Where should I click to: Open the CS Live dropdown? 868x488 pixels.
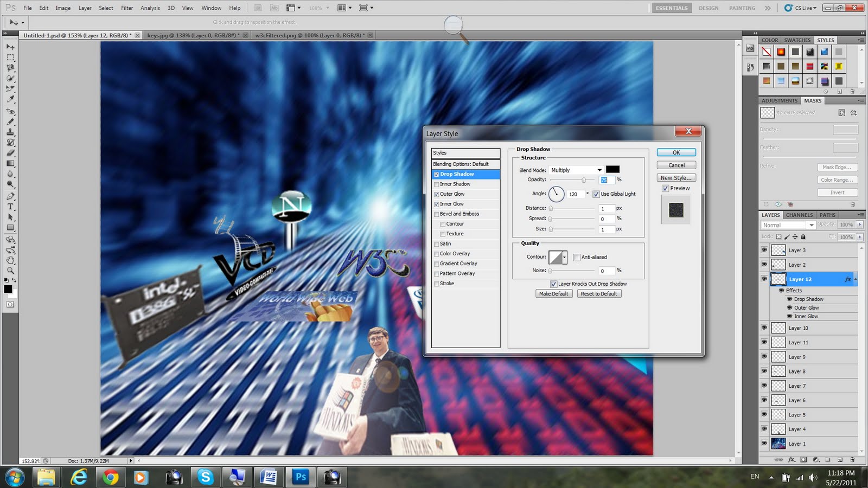tap(801, 8)
